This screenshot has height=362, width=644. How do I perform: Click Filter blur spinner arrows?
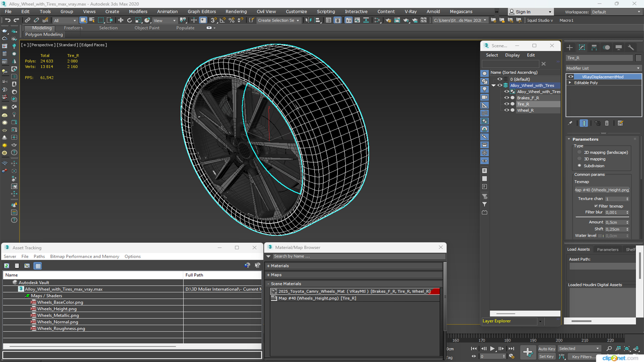627,212
